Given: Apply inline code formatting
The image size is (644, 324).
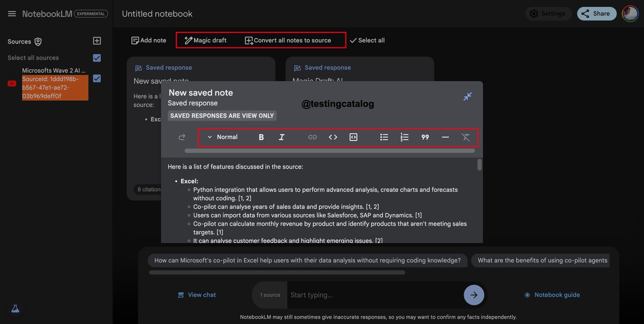Looking at the screenshot, I should (333, 137).
